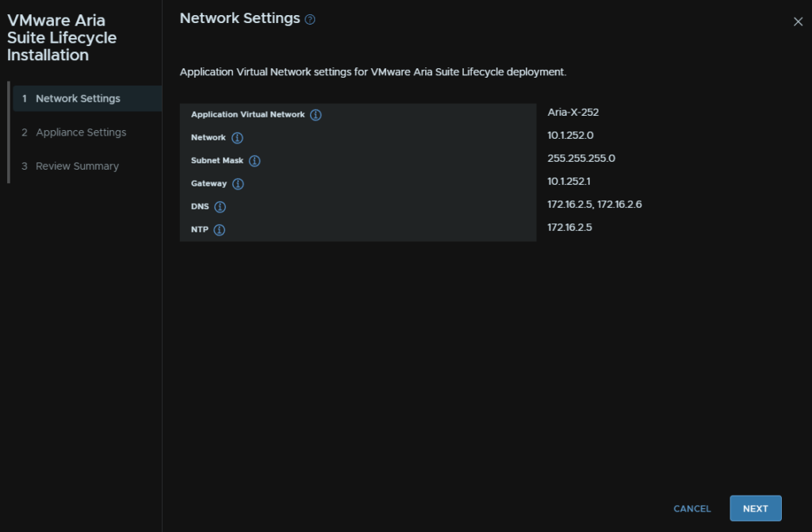Click the NTP server value 172.16.2.5
This screenshot has height=532, width=812.
click(569, 228)
